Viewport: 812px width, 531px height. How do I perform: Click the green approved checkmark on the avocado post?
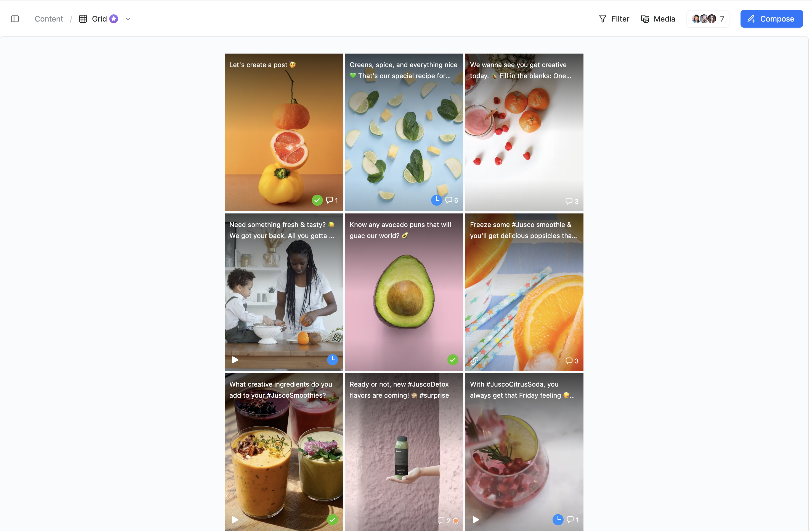point(452,360)
